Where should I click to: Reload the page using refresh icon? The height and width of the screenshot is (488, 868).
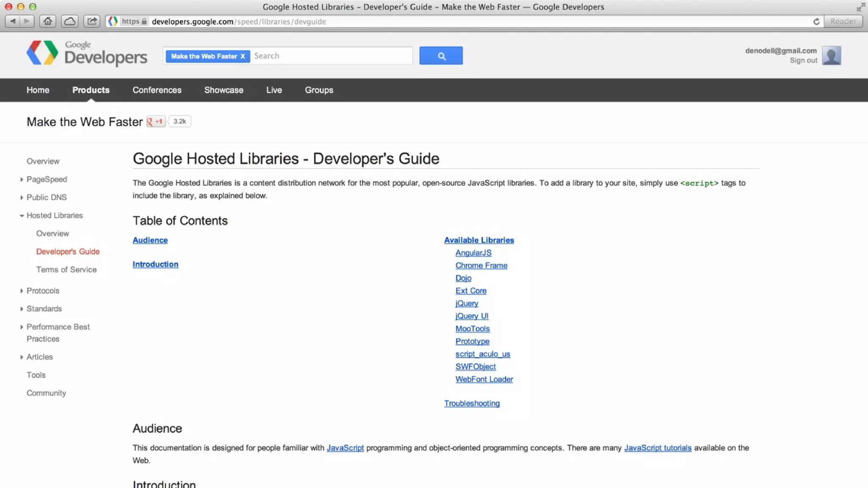(816, 22)
